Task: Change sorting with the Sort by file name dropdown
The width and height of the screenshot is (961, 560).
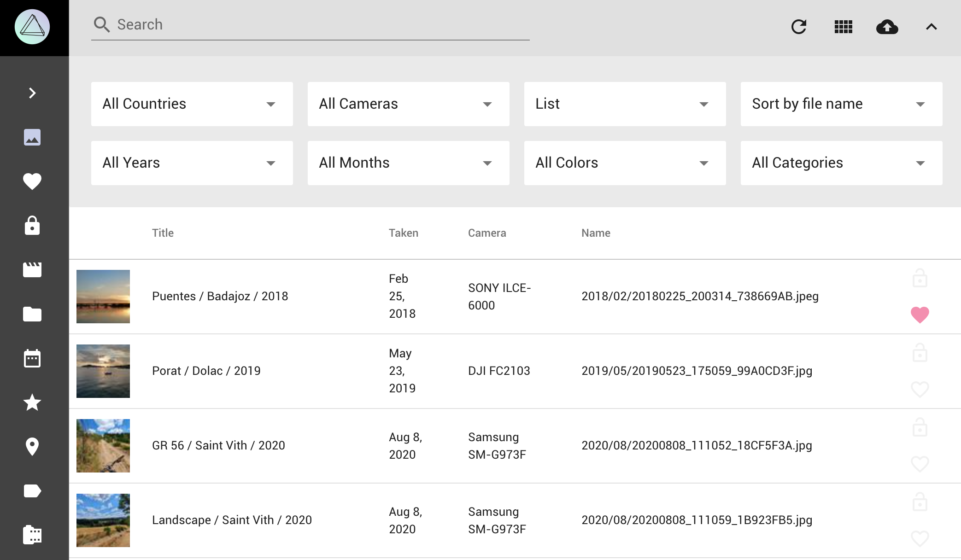Action: tap(841, 104)
